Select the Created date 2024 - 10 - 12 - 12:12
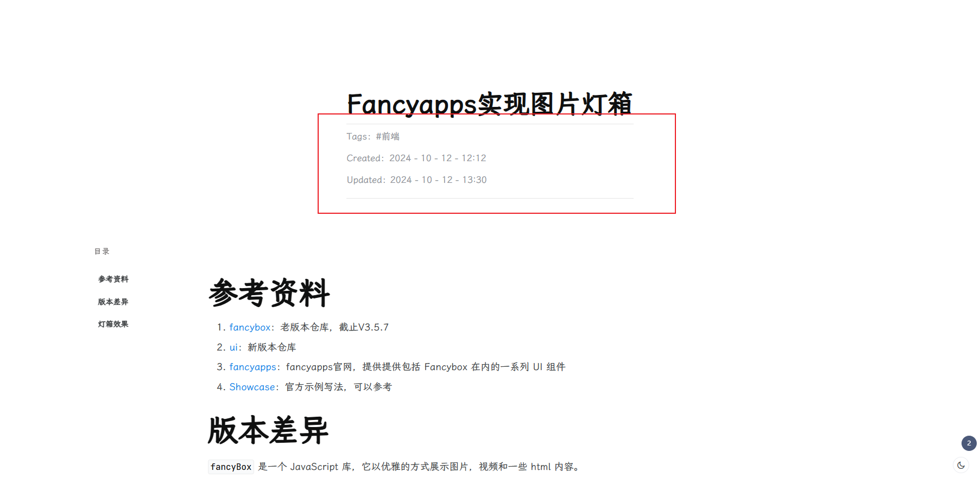Image resolution: width=980 pixels, height=484 pixels. pyautogui.click(x=438, y=158)
